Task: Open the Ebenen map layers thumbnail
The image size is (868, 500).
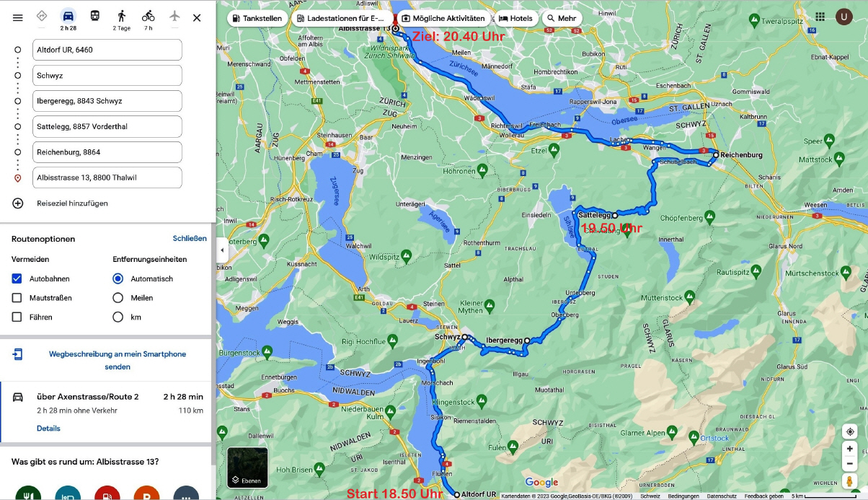Action: (247, 467)
